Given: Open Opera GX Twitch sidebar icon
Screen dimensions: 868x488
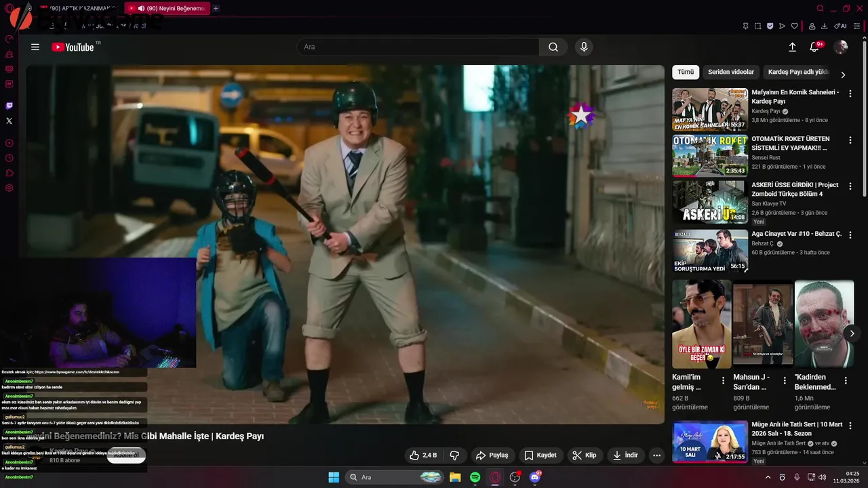Looking at the screenshot, I should (x=9, y=106).
